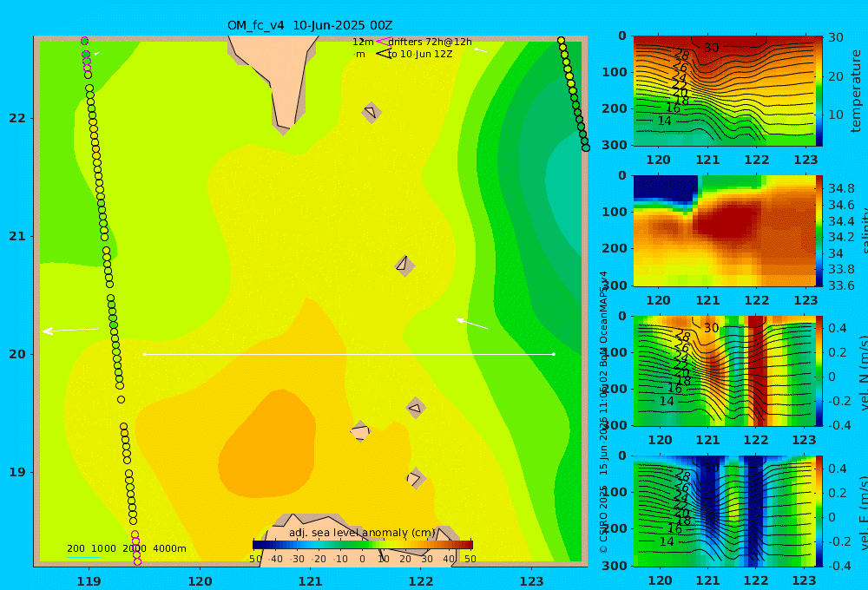Click the northernmost island marker near 22°N
The image size is (868, 590).
(372, 112)
